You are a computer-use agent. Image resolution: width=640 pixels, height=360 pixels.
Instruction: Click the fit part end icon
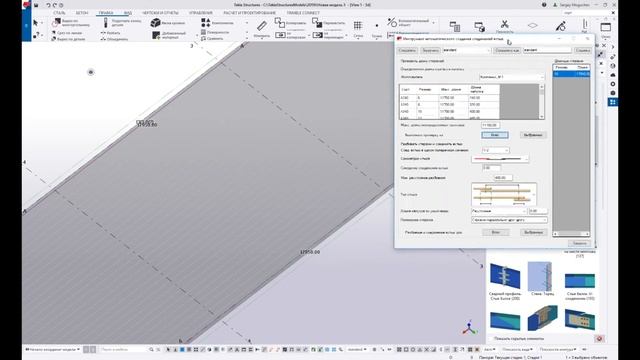tap(106, 23)
